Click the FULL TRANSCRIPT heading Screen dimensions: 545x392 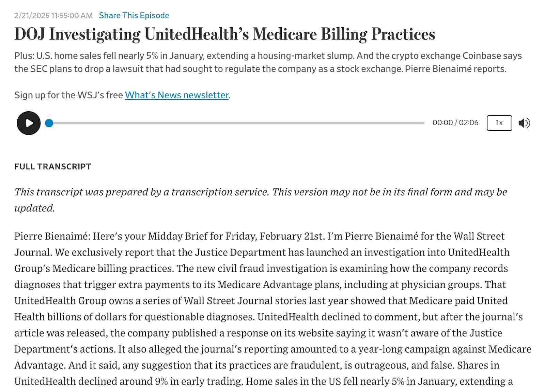pos(53,166)
